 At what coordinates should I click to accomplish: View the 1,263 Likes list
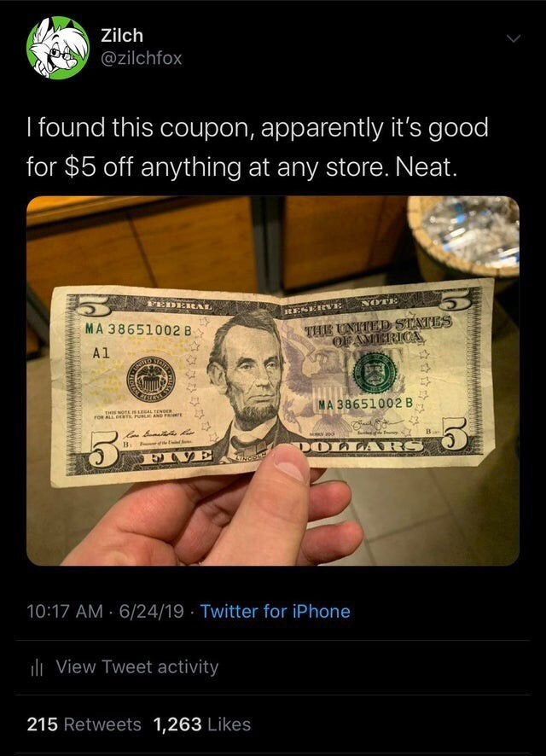[202, 724]
